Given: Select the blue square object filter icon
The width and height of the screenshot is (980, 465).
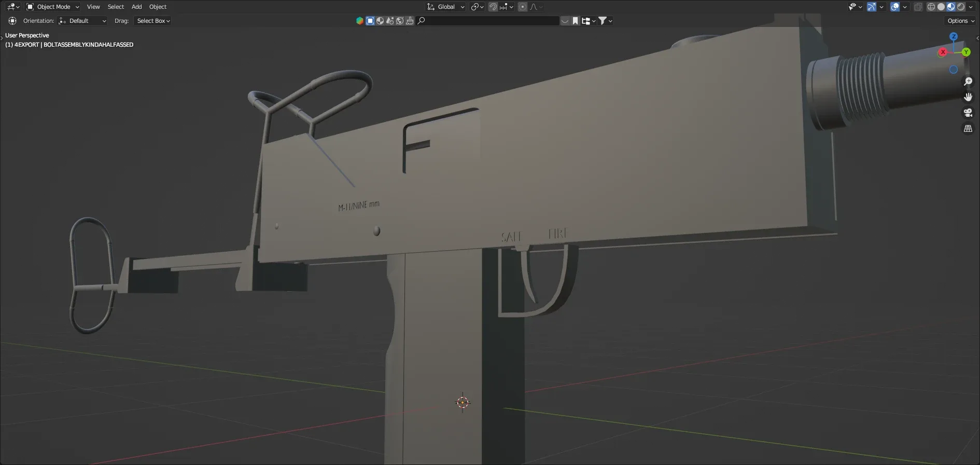Looking at the screenshot, I should point(370,21).
